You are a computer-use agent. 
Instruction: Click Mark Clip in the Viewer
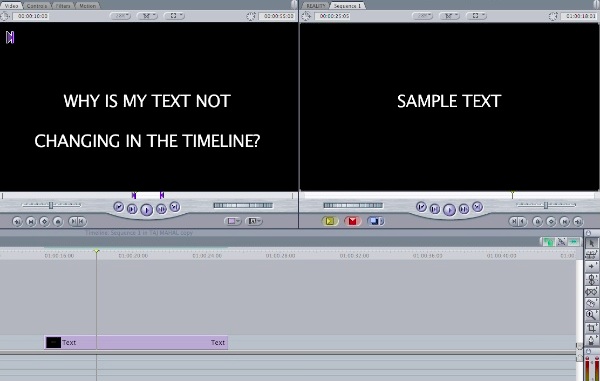tap(31, 221)
